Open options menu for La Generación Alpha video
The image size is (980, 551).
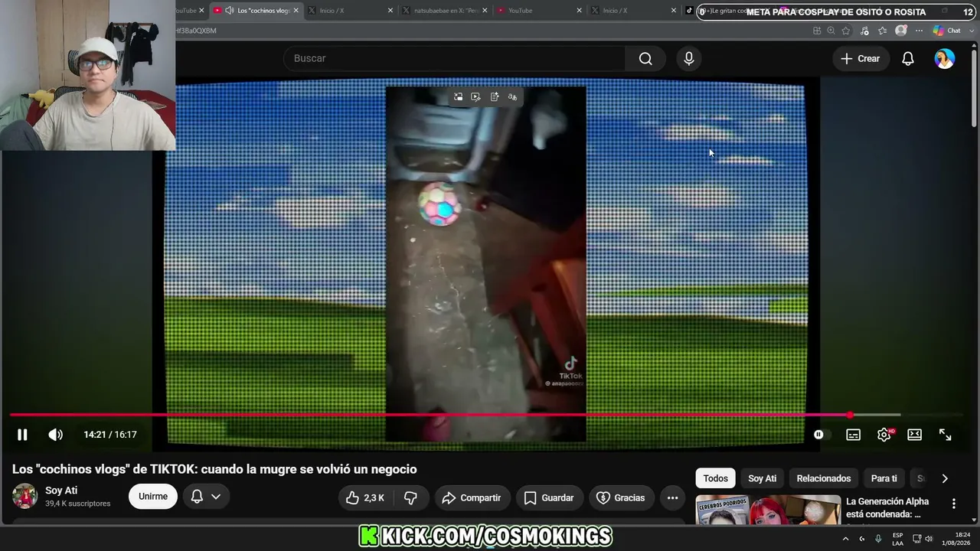point(954,504)
